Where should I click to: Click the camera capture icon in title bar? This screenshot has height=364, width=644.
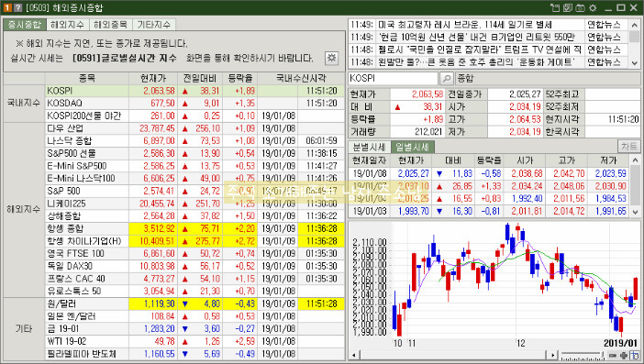[580, 8]
